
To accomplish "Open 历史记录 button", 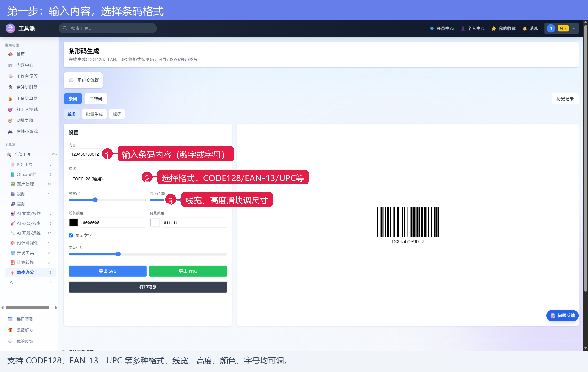I will point(565,99).
